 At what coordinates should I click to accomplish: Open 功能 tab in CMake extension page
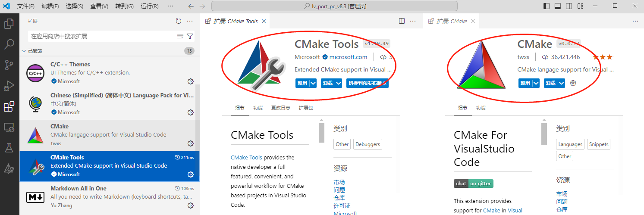coord(481,108)
